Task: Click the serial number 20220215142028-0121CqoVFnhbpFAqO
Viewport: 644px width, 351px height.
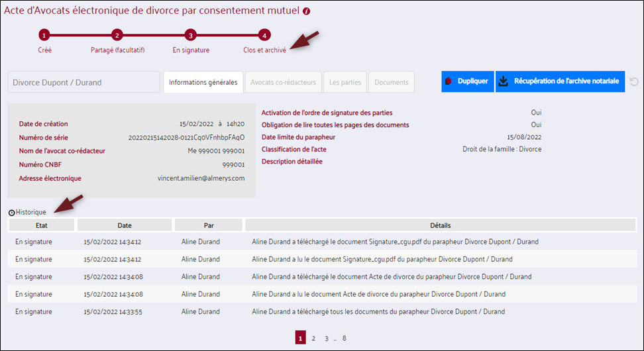Action: coord(186,138)
